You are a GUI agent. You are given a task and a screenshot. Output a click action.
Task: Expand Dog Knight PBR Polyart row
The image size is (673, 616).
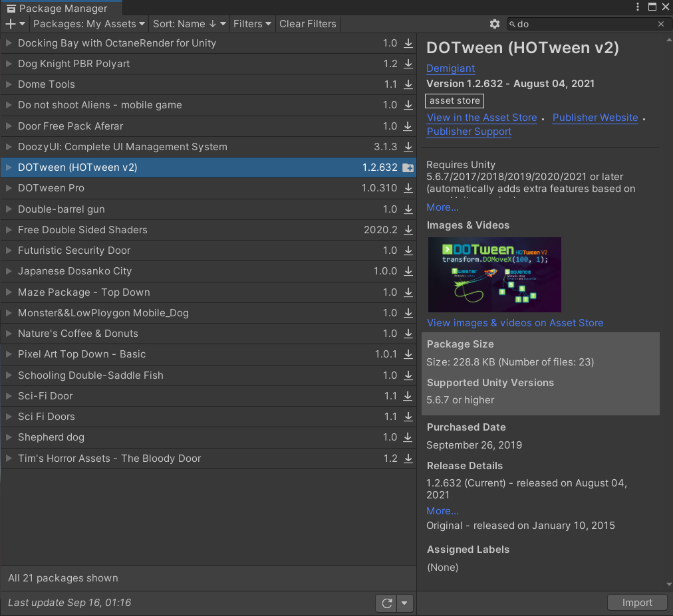(9, 64)
